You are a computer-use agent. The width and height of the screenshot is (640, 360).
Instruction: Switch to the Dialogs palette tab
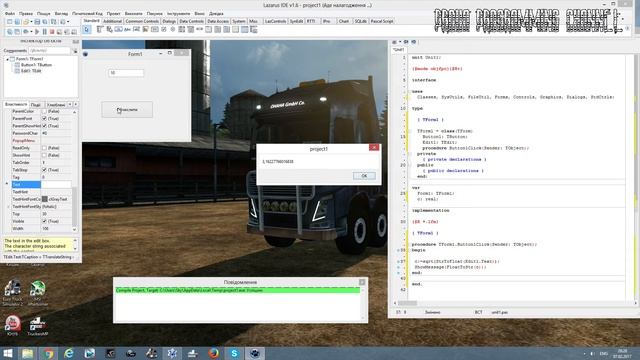pyautogui.click(x=169, y=21)
